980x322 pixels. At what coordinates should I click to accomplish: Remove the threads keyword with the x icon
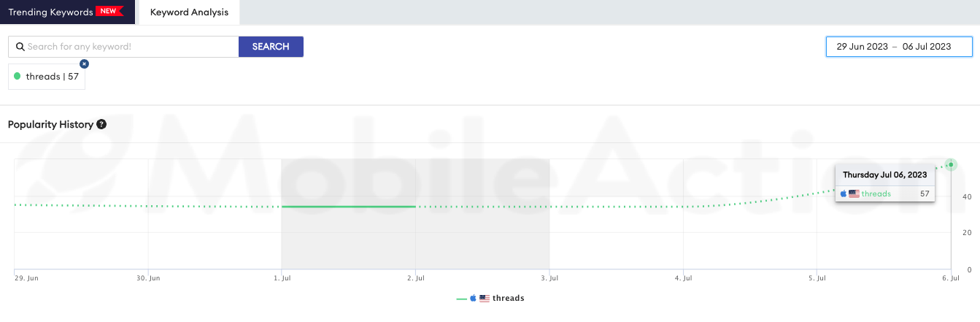click(x=84, y=64)
